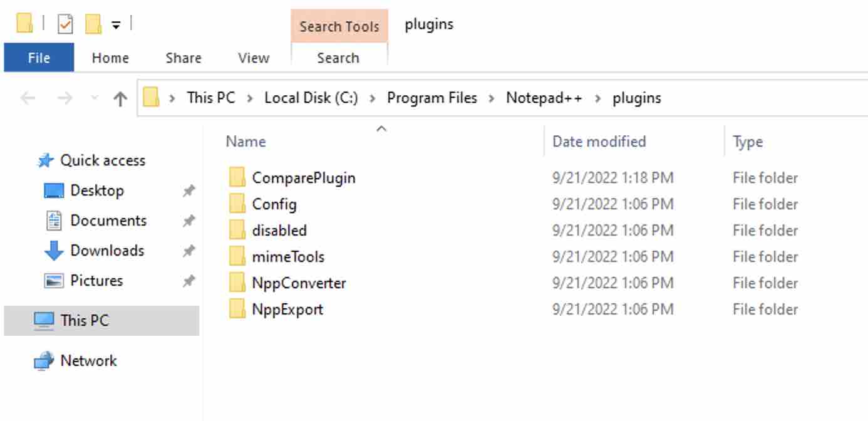The image size is (868, 421).
Task: Navigate to Notepad++ via breadcrumb
Action: (x=543, y=98)
